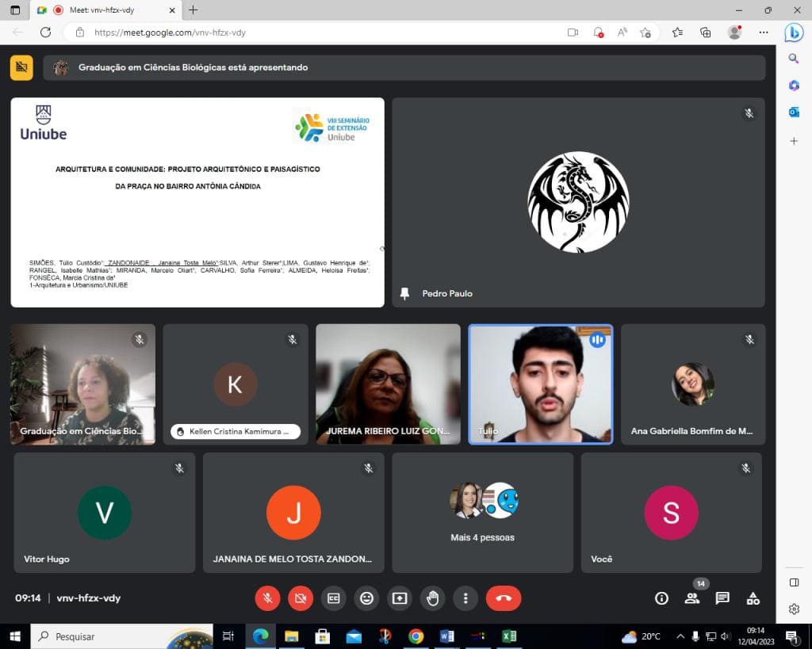Image resolution: width=812 pixels, height=649 pixels.
Task: Unpin Pedro Paulo tile pin icon
Action: pyautogui.click(x=405, y=293)
